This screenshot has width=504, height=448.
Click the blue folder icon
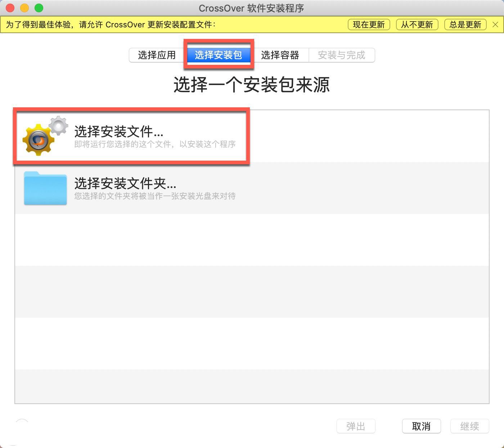click(x=45, y=188)
